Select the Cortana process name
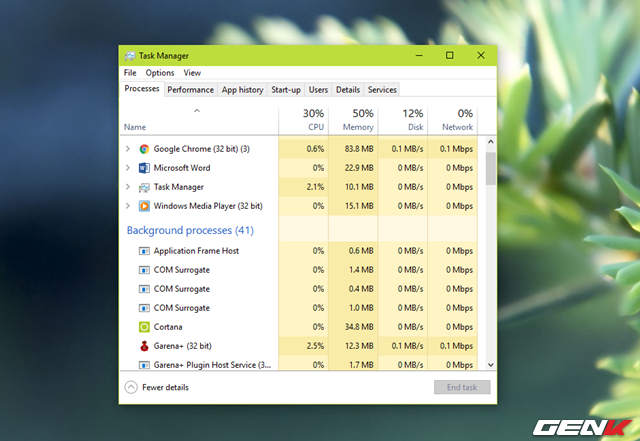The image size is (640, 441). [x=168, y=327]
